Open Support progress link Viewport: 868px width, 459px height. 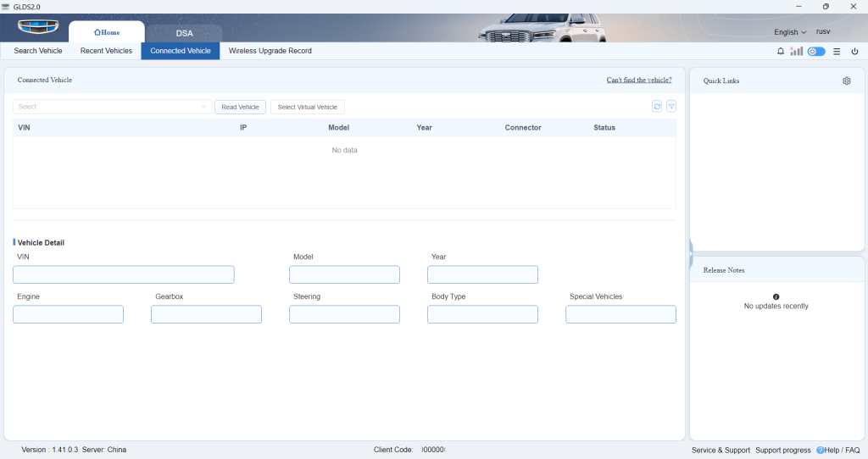(x=782, y=451)
